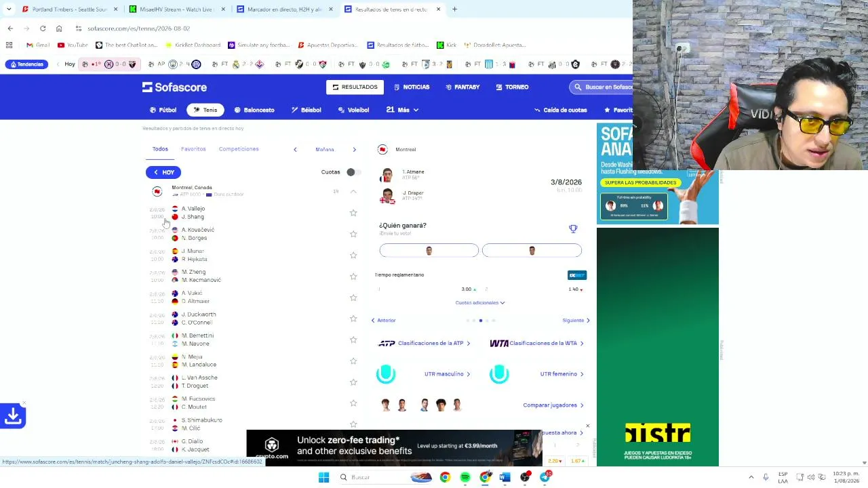Click the RESULTADOS button
868x488 pixels.
[x=355, y=87]
